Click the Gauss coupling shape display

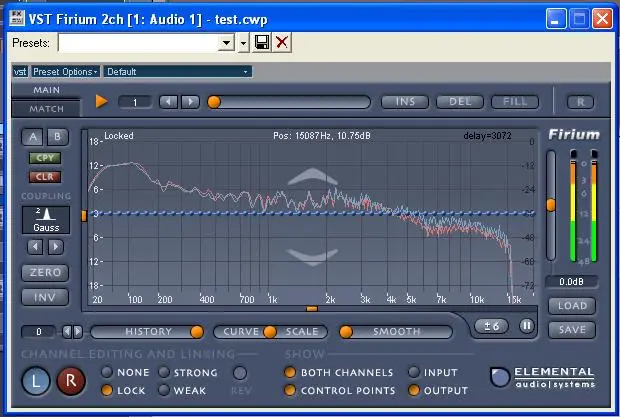[46, 220]
